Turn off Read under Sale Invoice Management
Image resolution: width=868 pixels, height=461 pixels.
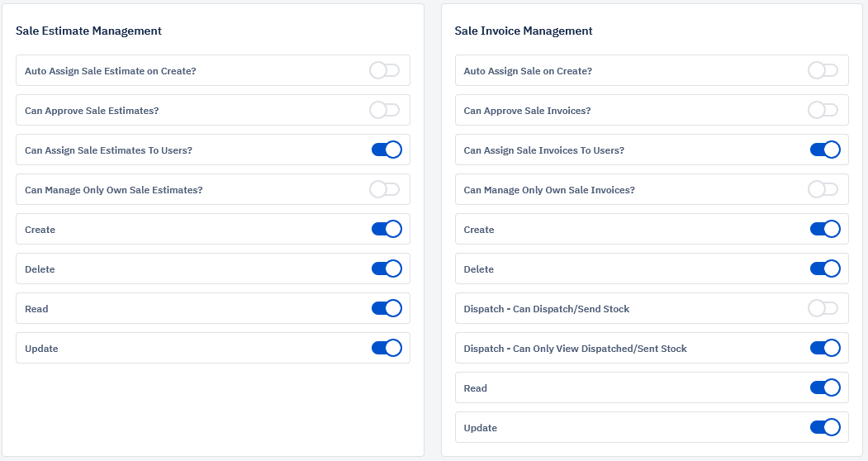(825, 387)
